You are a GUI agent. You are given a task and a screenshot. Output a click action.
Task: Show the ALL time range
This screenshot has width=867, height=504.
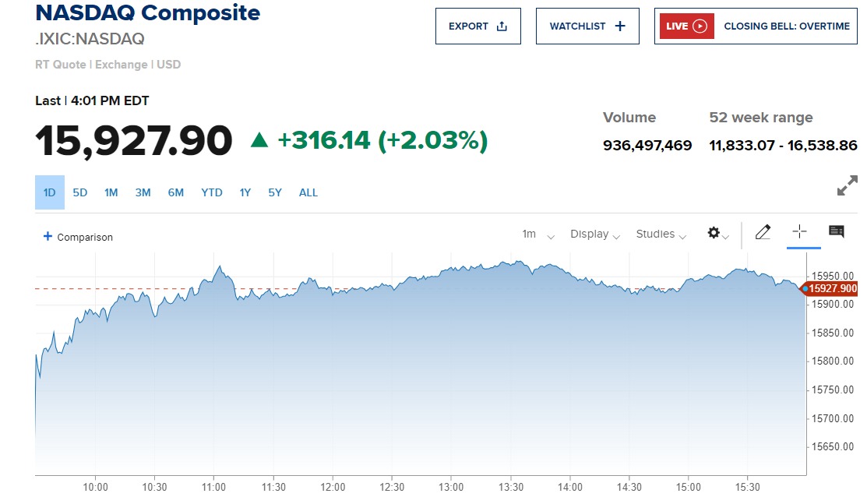point(308,192)
